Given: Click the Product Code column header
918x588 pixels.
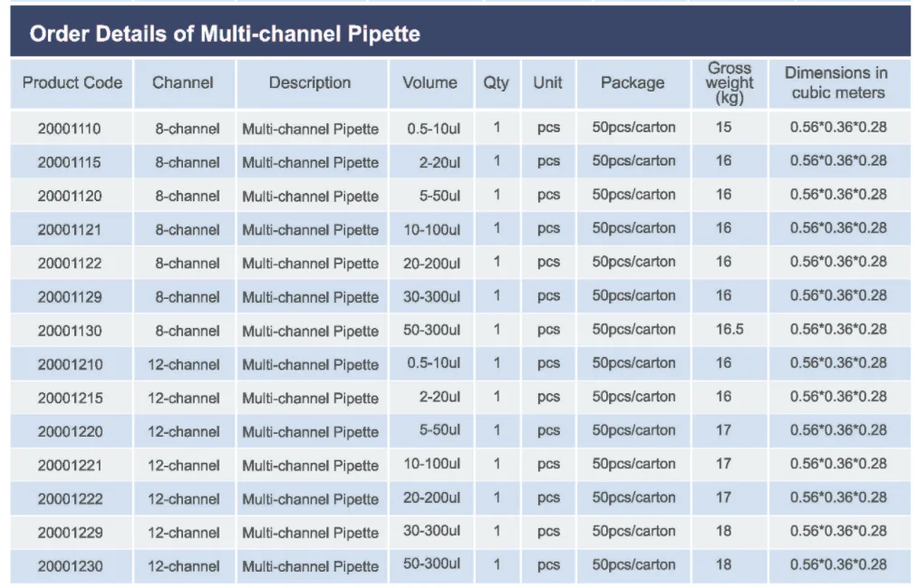Looking at the screenshot, I should coord(72,83).
